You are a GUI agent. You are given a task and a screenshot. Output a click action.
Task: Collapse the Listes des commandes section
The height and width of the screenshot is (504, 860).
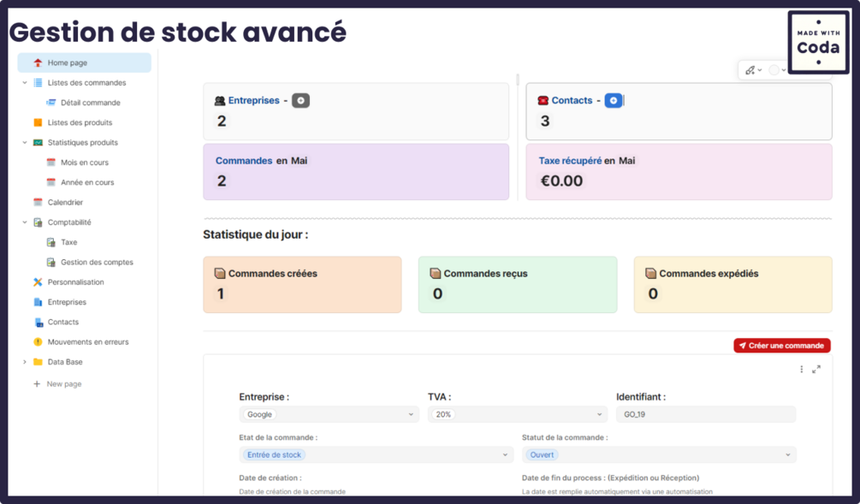25,83
